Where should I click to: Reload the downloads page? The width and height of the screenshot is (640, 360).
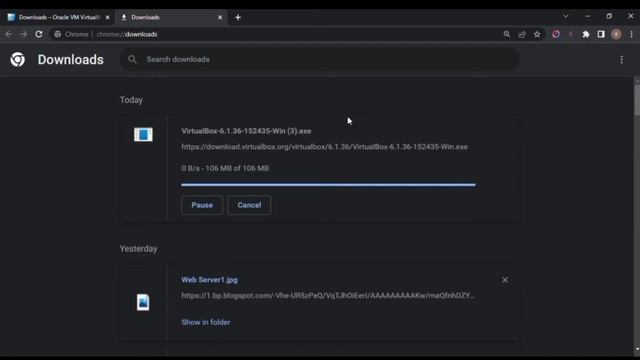tap(39, 34)
